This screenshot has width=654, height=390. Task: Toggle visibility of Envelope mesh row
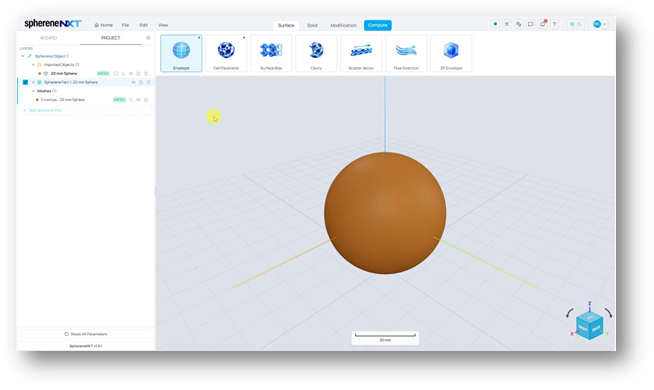(x=138, y=100)
